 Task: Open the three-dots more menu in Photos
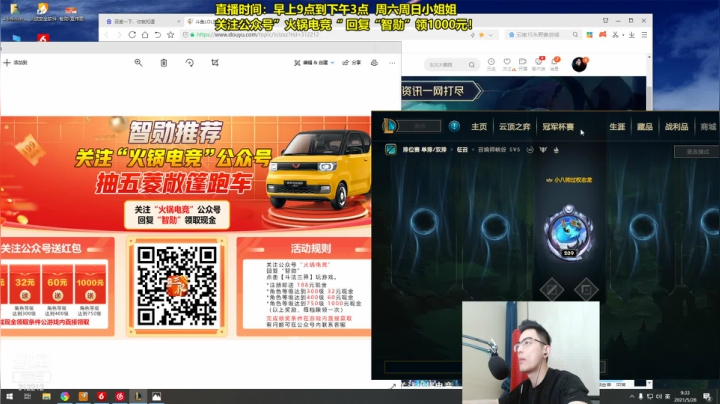coord(392,63)
